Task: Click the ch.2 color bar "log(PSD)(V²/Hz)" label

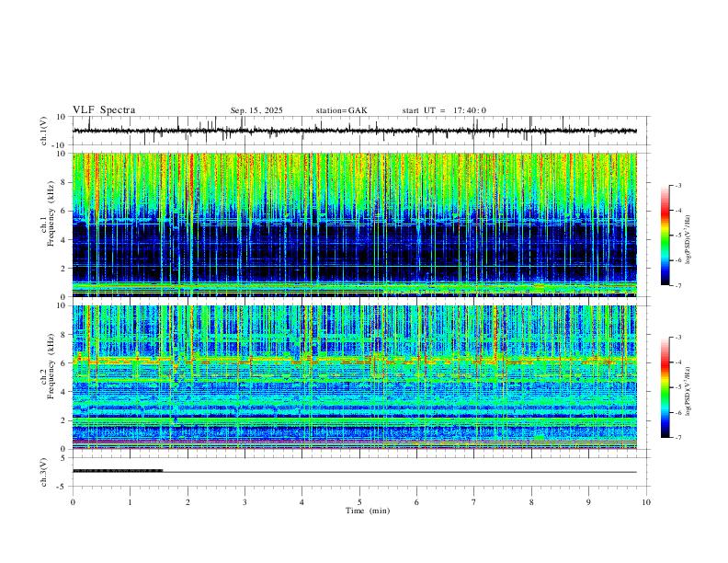Action: pos(688,391)
